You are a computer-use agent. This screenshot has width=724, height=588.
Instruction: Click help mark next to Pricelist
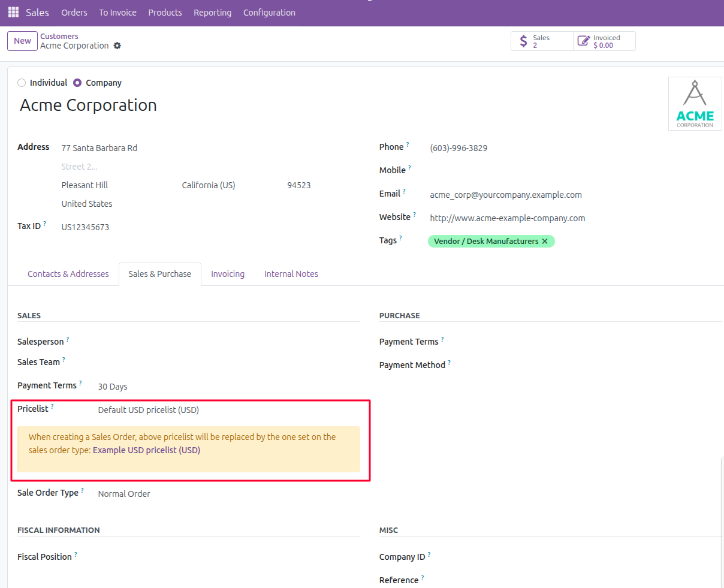pyautogui.click(x=52, y=406)
